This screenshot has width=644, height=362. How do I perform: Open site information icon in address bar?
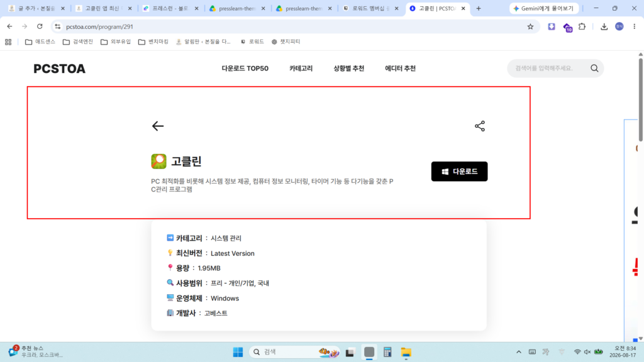coord(58,26)
